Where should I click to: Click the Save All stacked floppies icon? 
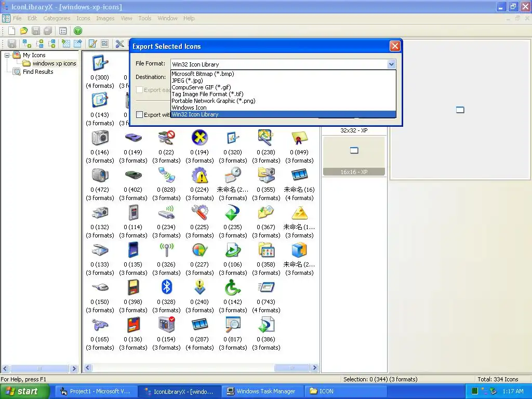[48, 31]
